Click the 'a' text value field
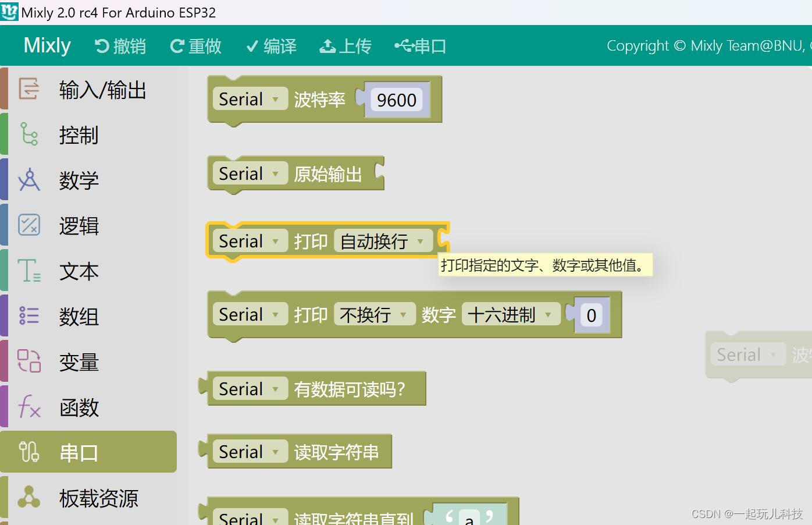Viewport: 812px width, 525px height. coord(469,518)
